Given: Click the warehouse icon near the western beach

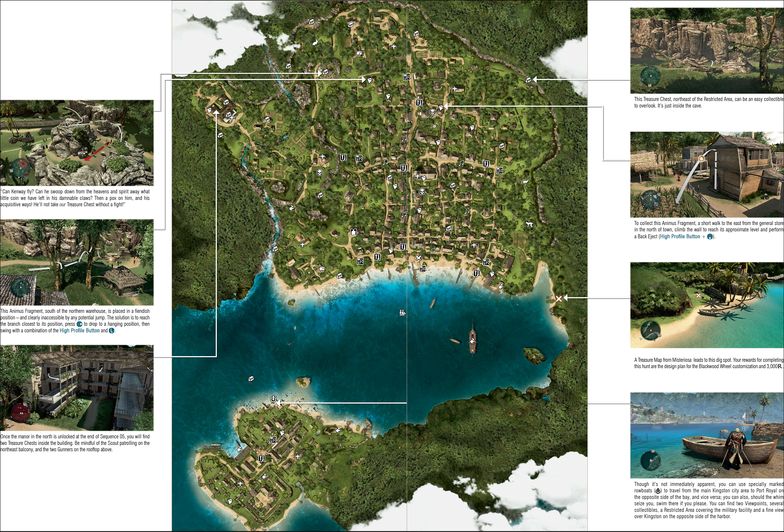Looking at the screenshot, I should pos(322,269).
